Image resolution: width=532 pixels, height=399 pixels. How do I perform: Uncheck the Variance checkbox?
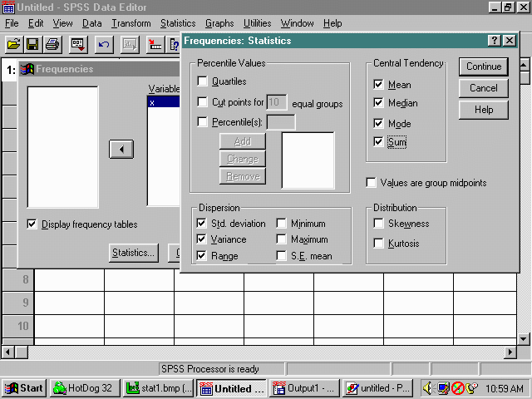tap(201, 239)
